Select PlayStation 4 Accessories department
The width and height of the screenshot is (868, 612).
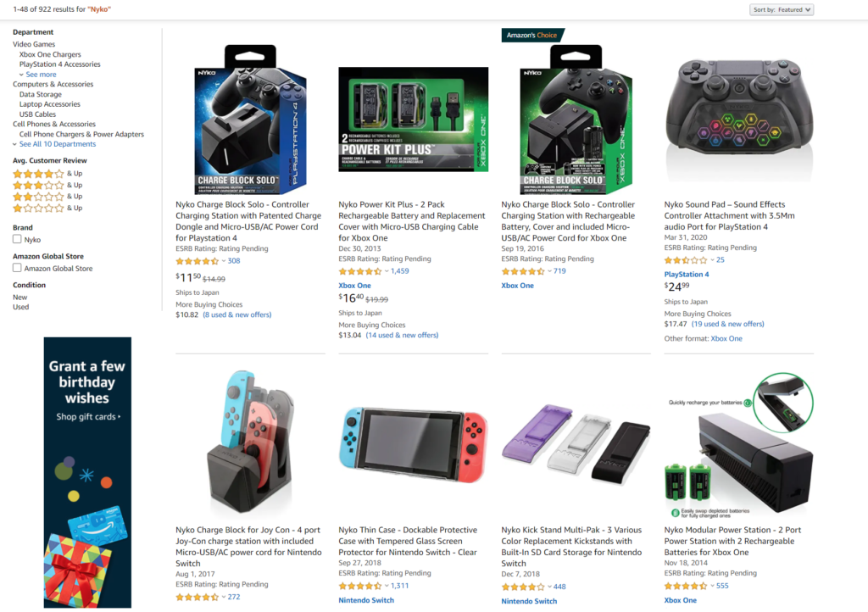coord(60,64)
